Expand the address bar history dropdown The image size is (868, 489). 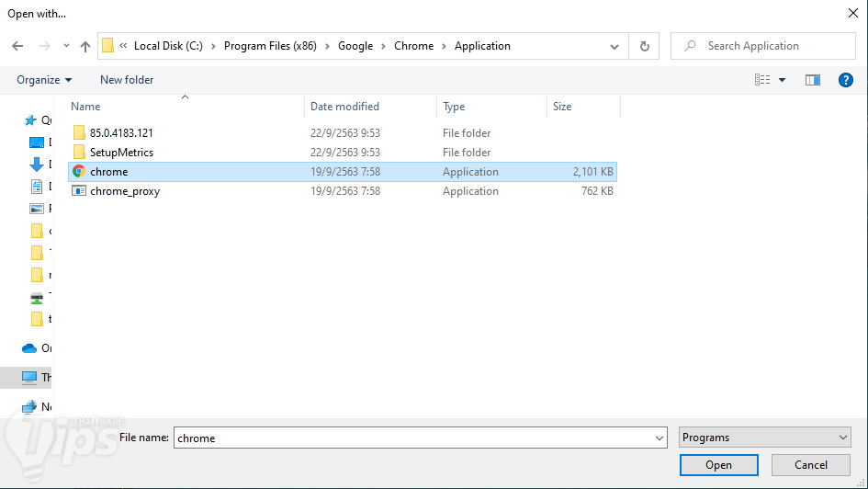click(x=614, y=46)
